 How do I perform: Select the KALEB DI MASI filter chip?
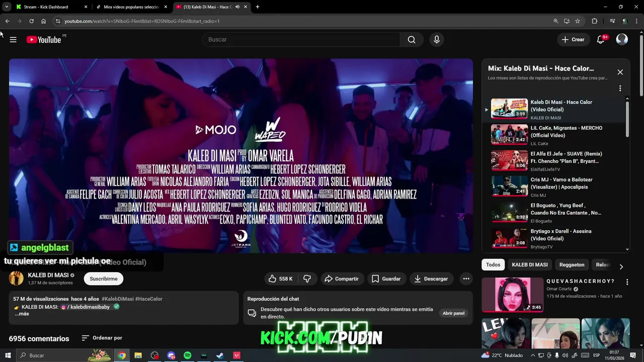click(x=530, y=264)
